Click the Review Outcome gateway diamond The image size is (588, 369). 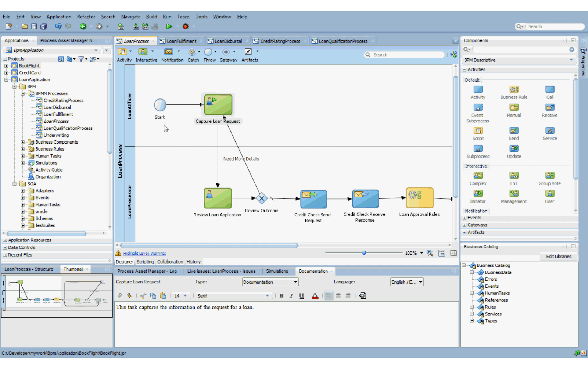coord(261,199)
